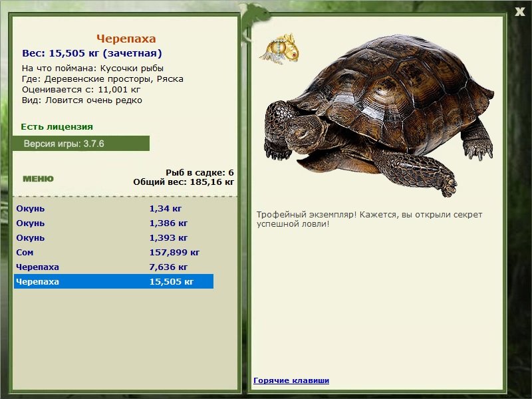Click the Есть лицензия label

[57, 127]
